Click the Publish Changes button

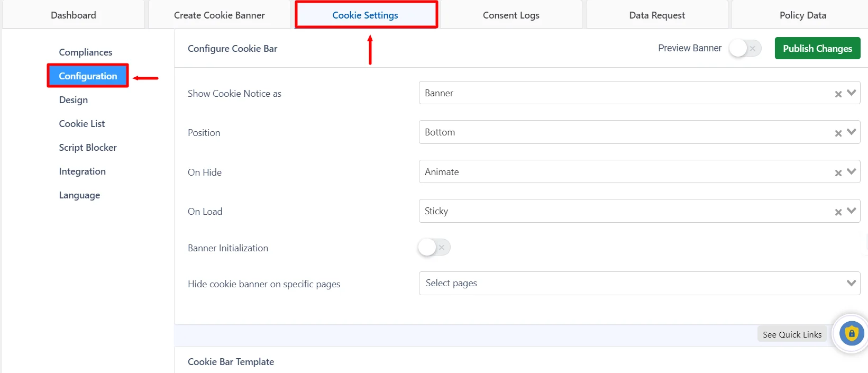coord(818,48)
